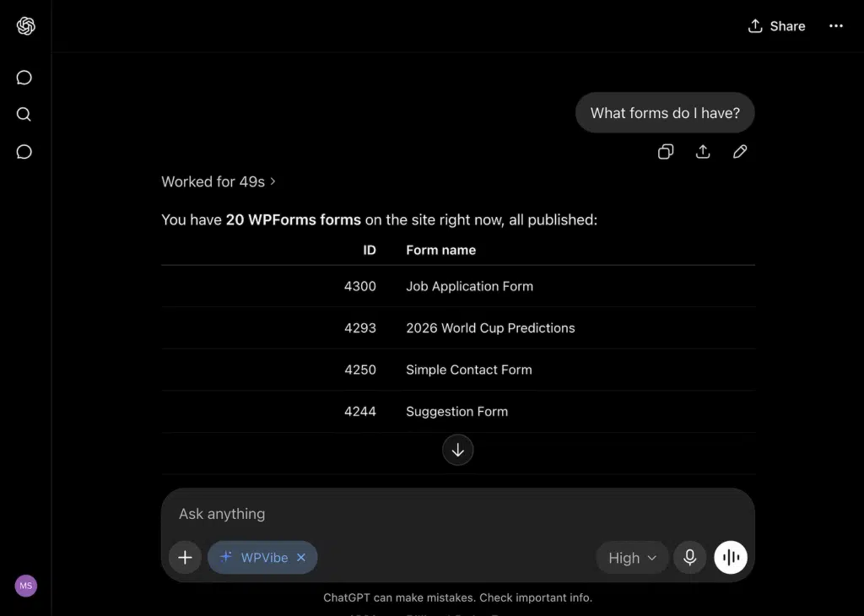Viewport: 864px width, 616px height.
Task: Click the plus attach button
Action: pos(185,558)
